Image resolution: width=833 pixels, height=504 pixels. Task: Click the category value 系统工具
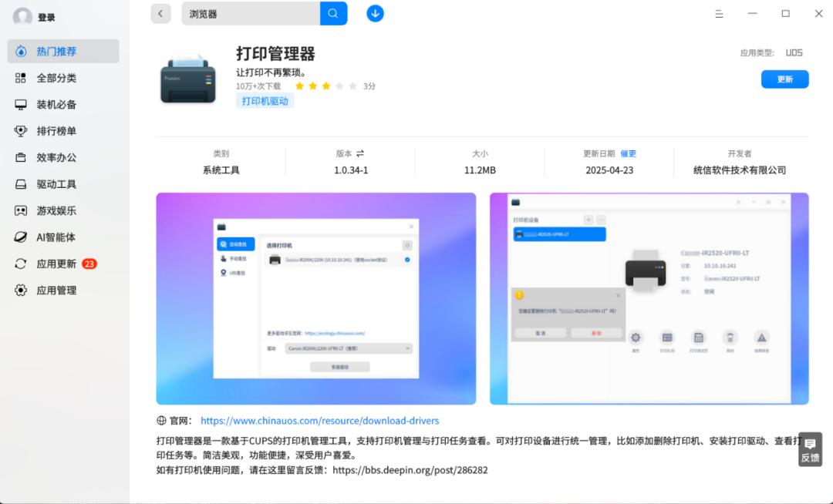click(221, 170)
